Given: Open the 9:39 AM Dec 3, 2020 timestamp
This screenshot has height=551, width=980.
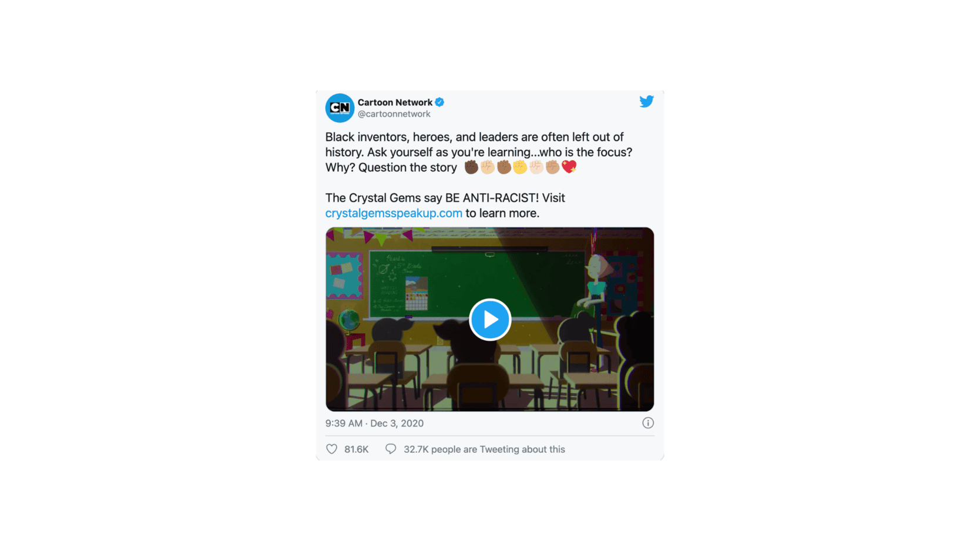Looking at the screenshot, I should pos(374,423).
